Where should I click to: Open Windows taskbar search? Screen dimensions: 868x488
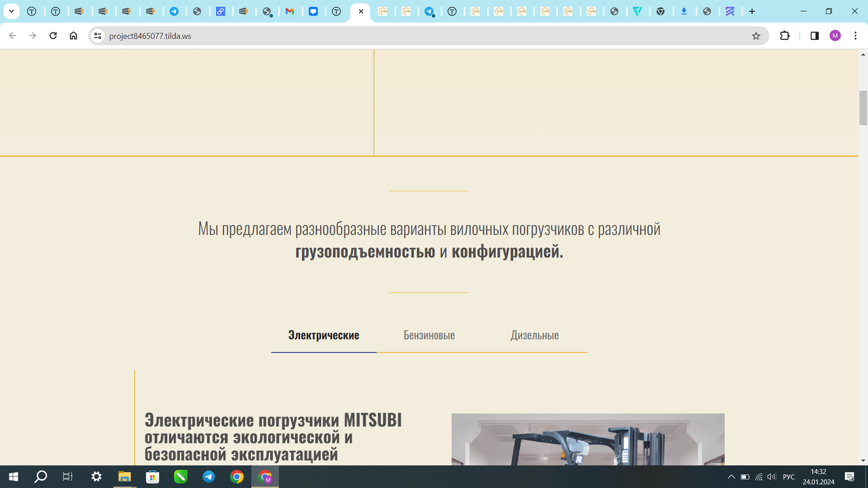pyautogui.click(x=41, y=477)
